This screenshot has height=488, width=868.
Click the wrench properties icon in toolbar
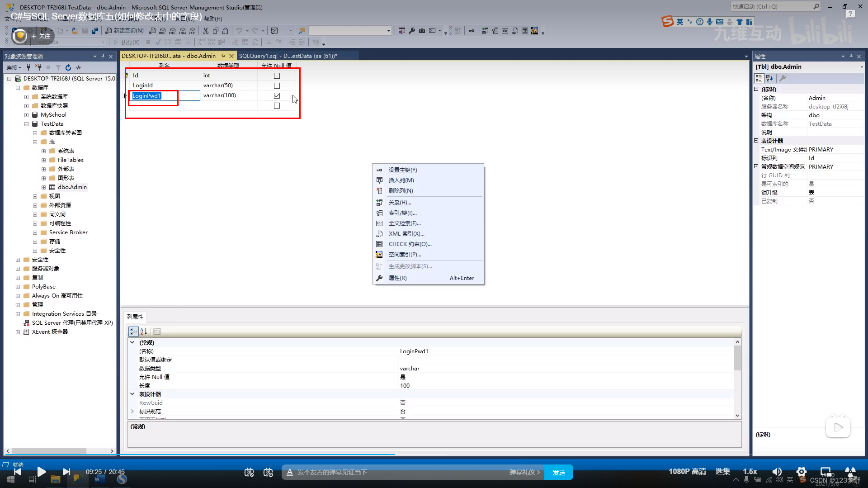[412, 31]
